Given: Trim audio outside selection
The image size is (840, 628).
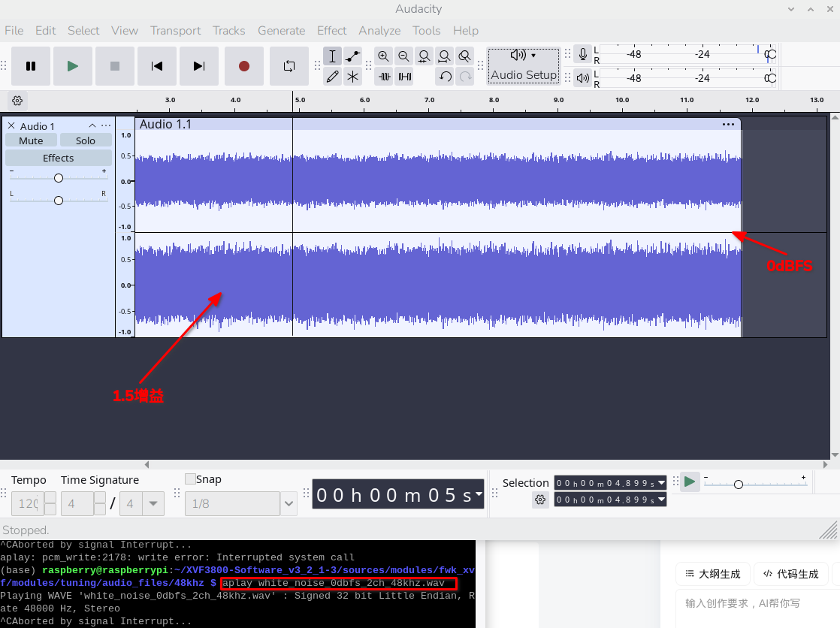Looking at the screenshot, I should [x=385, y=77].
